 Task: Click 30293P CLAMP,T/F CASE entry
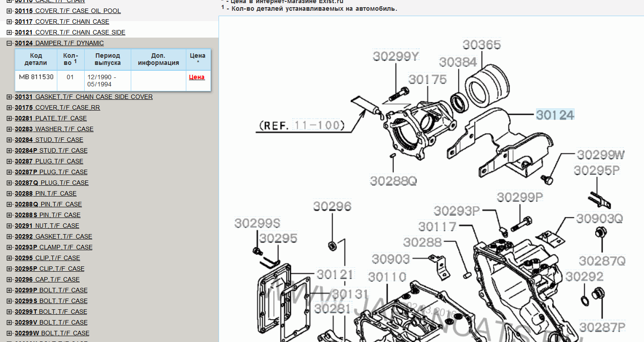[x=53, y=247]
